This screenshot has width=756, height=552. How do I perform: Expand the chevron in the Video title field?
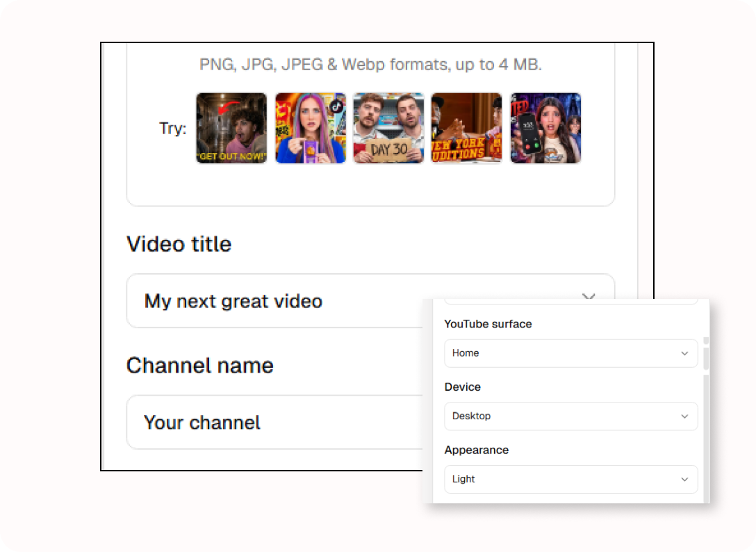point(589,295)
